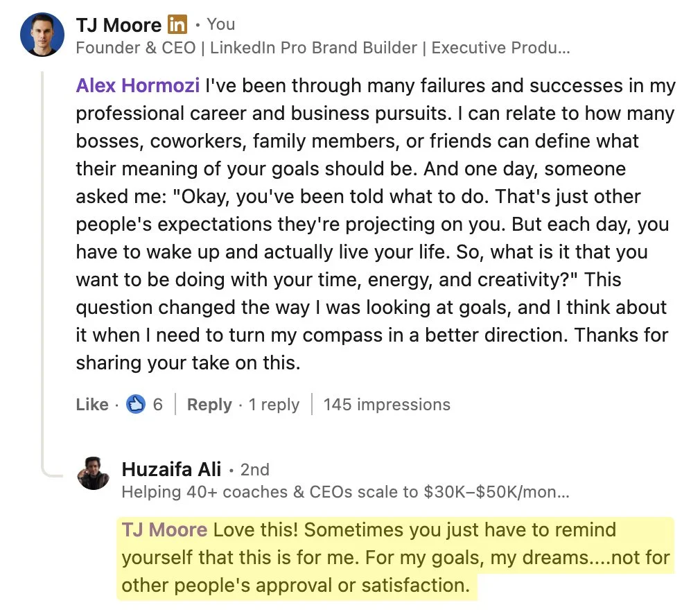700x614 pixels.
Task: Click the "2nd" connection degree label
Action: (254, 469)
